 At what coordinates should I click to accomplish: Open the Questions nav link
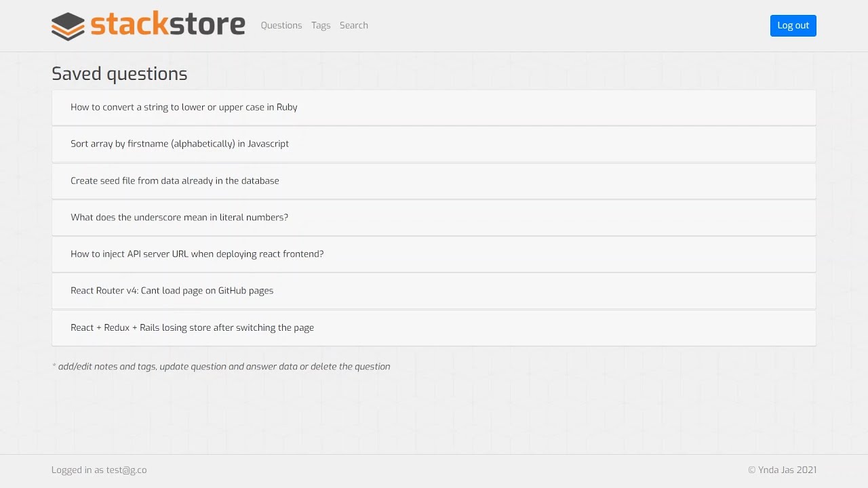click(x=281, y=25)
